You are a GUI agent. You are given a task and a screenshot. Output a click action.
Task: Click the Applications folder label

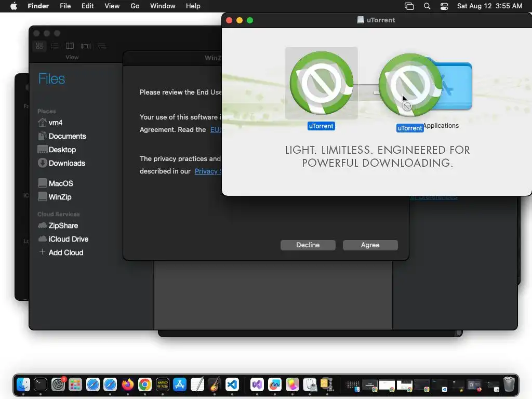(441, 126)
